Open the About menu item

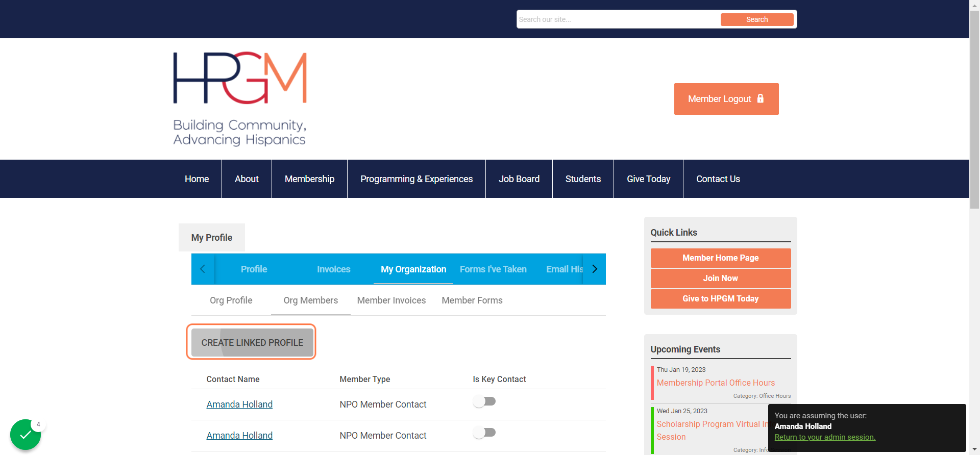(x=247, y=179)
